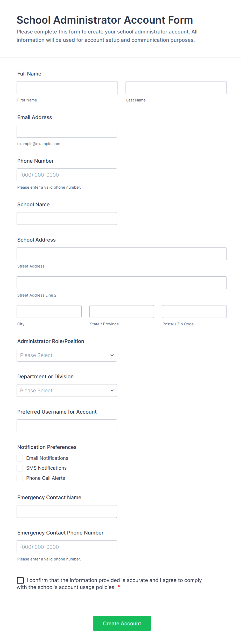Select the Email Address input box
The width and height of the screenshot is (241, 644).
coord(67,131)
